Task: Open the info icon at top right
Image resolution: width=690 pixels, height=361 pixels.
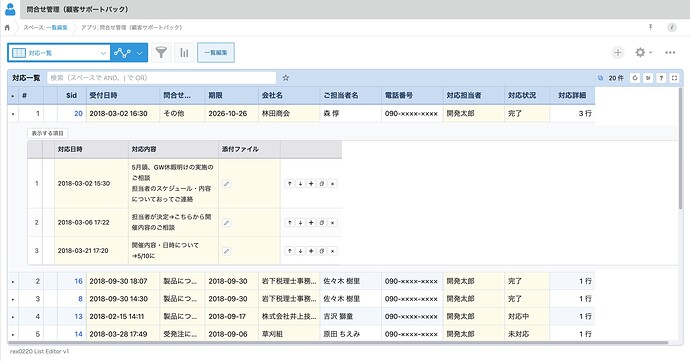Action: (x=672, y=27)
